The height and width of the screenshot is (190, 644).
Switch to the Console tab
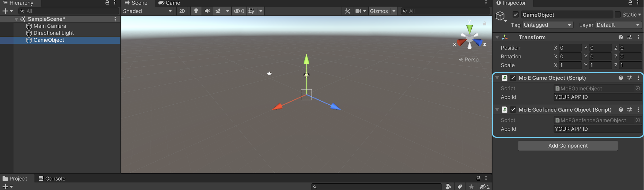(x=52, y=178)
